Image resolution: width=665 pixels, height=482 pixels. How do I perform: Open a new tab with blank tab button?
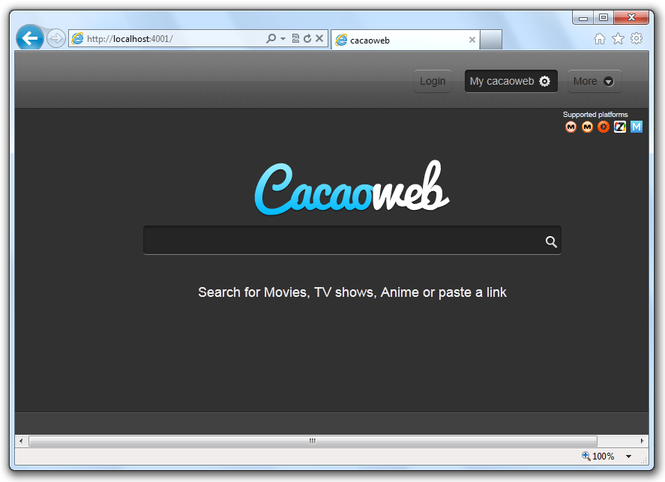(491, 40)
